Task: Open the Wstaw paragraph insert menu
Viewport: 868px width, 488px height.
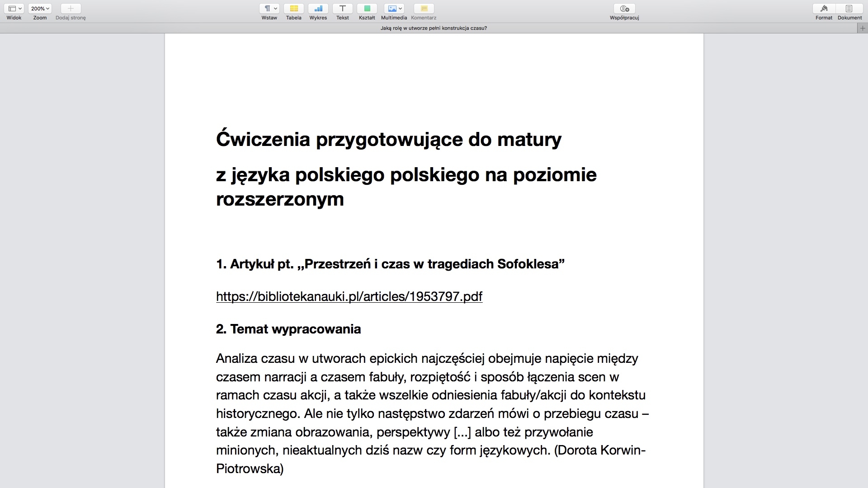Action: [269, 9]
